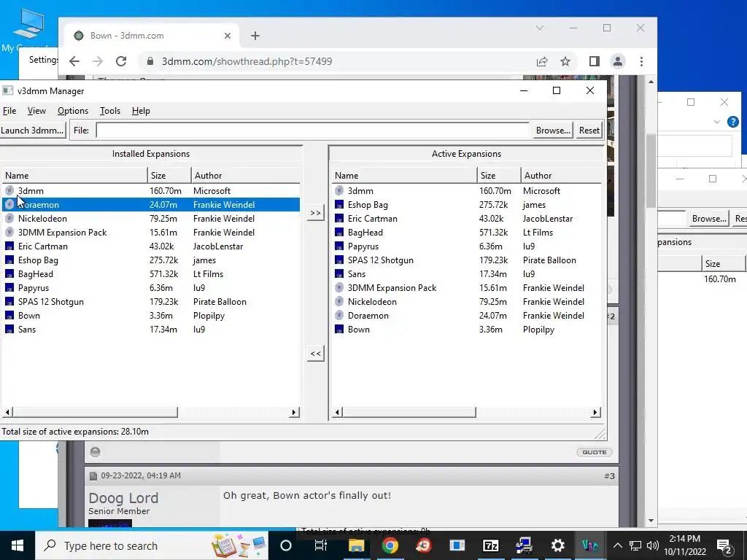Click the File path input field

click(312, 131)
